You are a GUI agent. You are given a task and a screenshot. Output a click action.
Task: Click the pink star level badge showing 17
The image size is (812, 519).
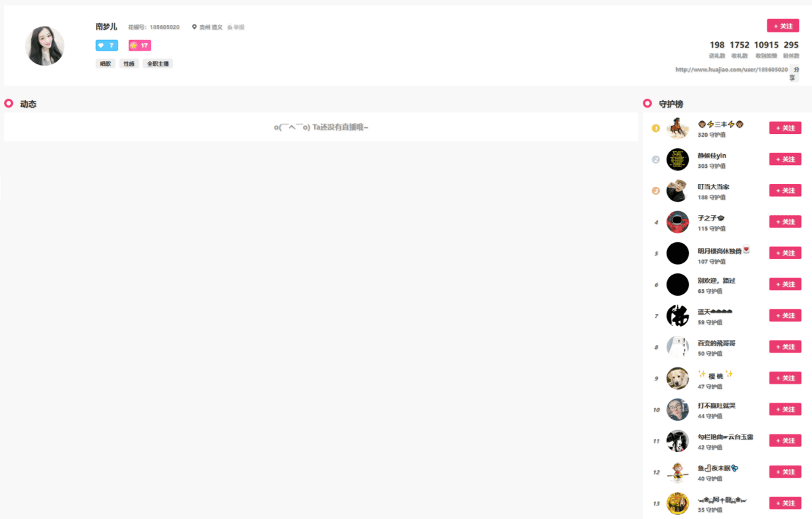pos(139,45)
